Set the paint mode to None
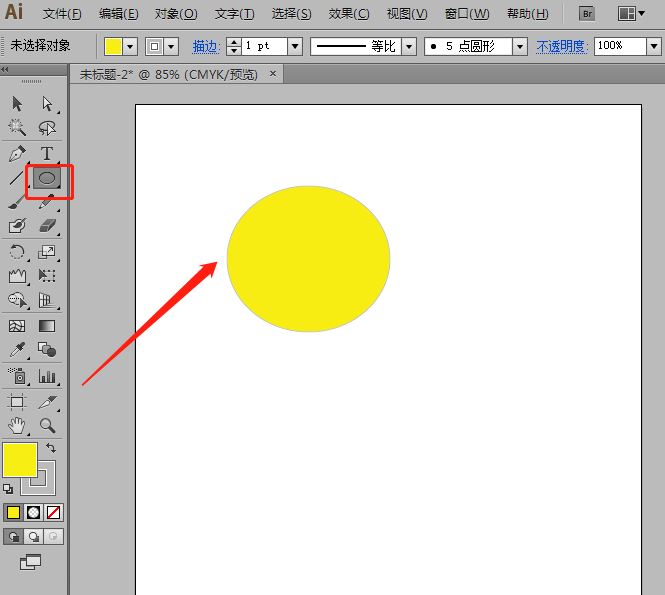665x595 pixels. [54, 512]
